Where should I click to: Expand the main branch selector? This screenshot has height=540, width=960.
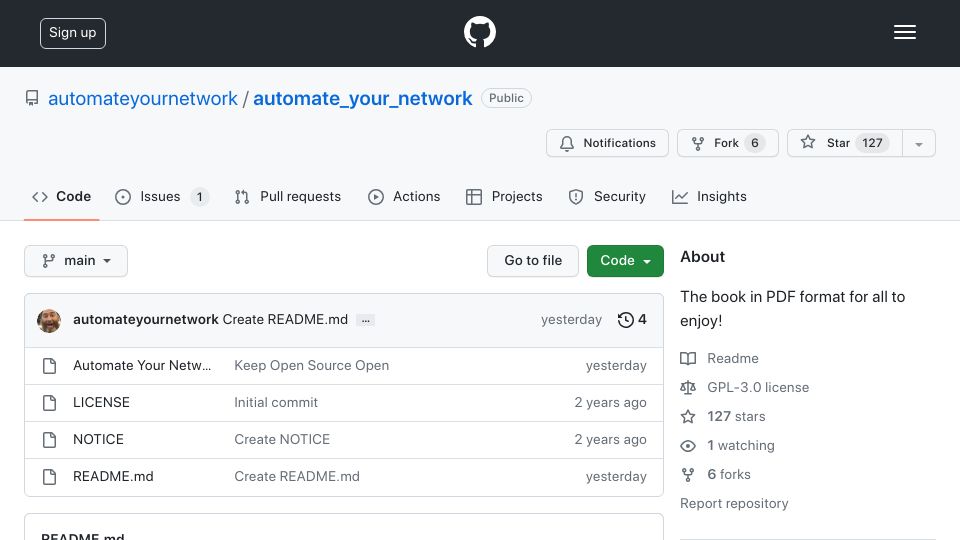pos(76,261)
